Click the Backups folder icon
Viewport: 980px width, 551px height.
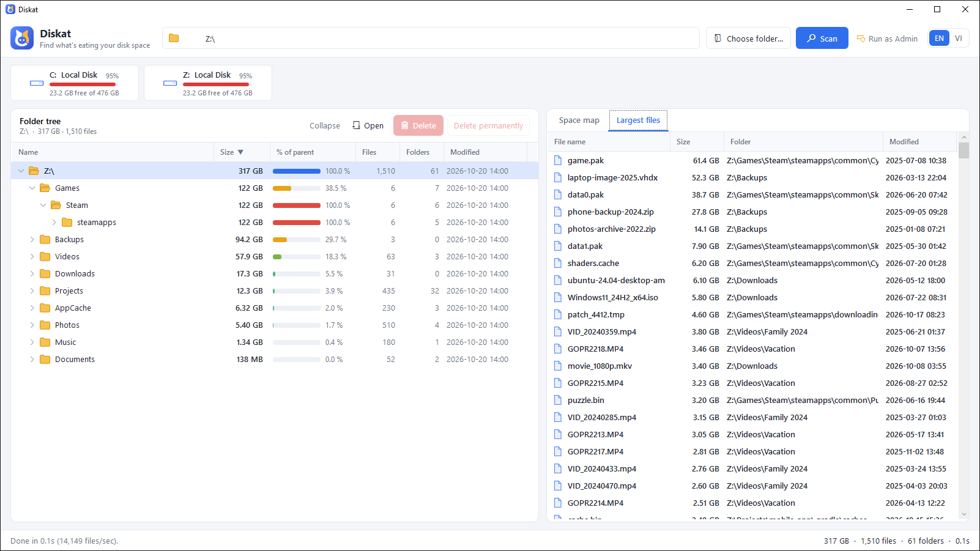(45, 239)
